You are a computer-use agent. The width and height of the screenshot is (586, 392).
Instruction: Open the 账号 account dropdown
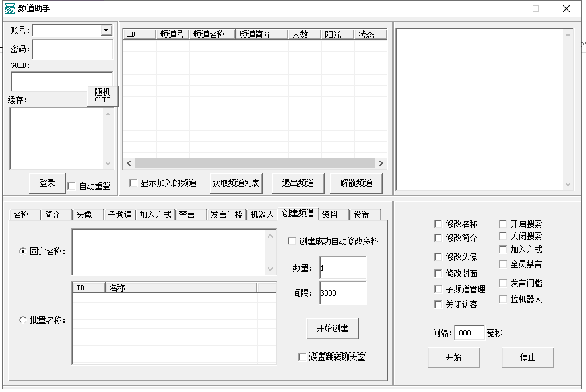coord(106,30)
